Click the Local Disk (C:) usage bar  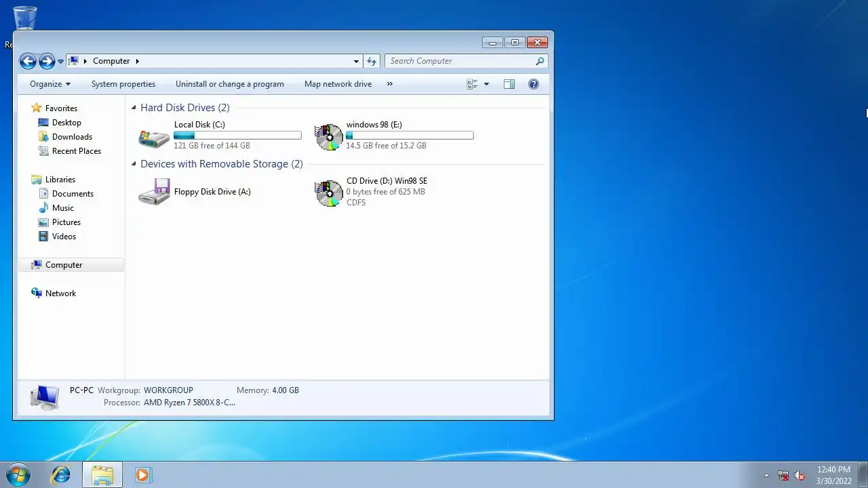pyautogui.click(x=237, y=136)
